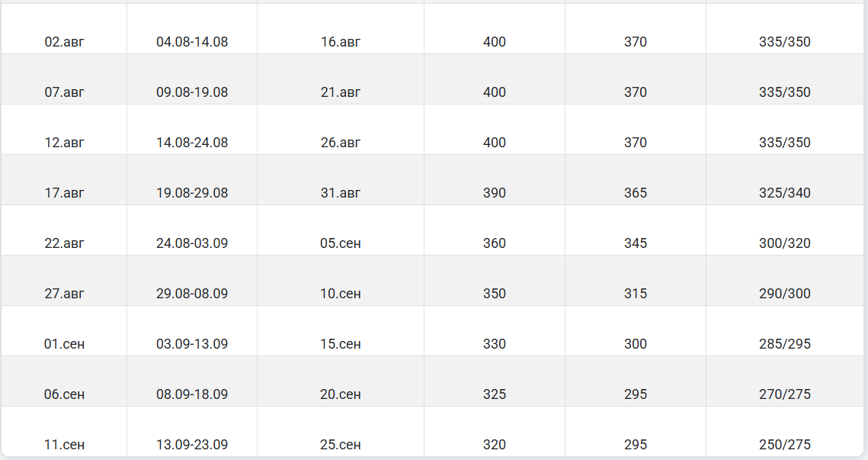Image resolution: width=868 pixels, height=460 pixels.
Task: Select the 03.09-13.09 date range cell
Action: 192,344
